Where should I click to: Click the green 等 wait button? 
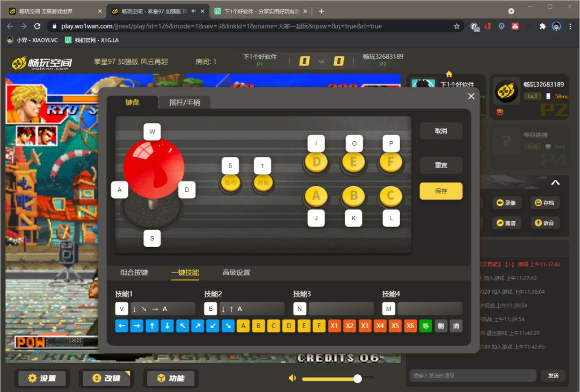click(425, 326)
